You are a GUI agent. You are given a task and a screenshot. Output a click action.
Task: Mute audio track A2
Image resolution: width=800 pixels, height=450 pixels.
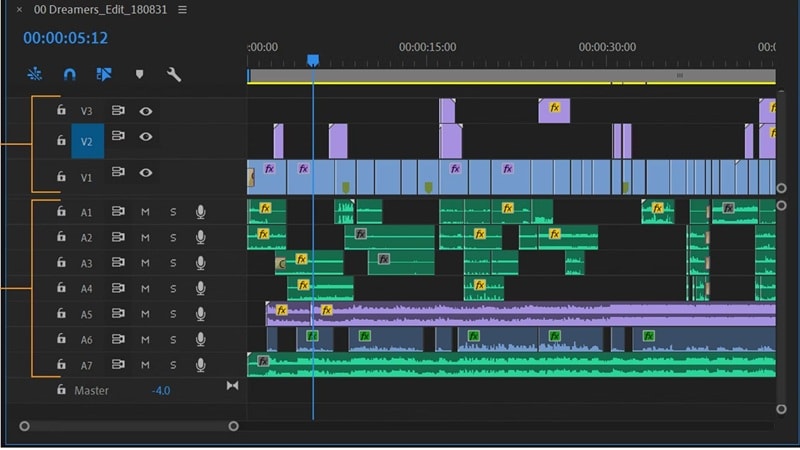145,238
